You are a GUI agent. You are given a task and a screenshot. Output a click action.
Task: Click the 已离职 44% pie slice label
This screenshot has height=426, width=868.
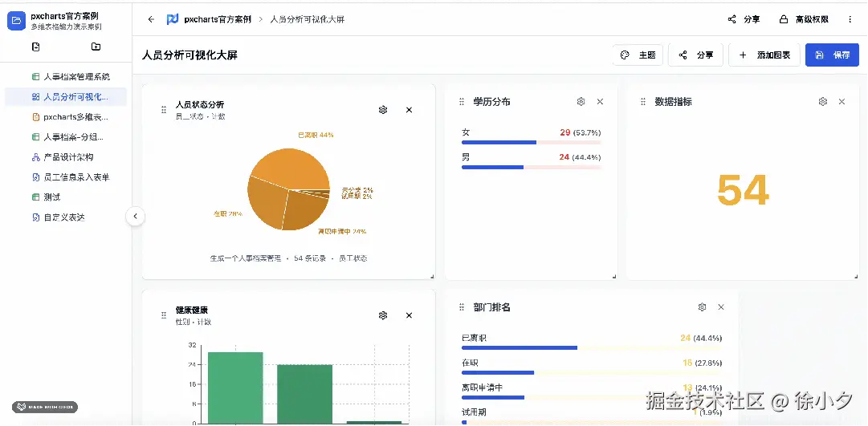tap(316, 135)
